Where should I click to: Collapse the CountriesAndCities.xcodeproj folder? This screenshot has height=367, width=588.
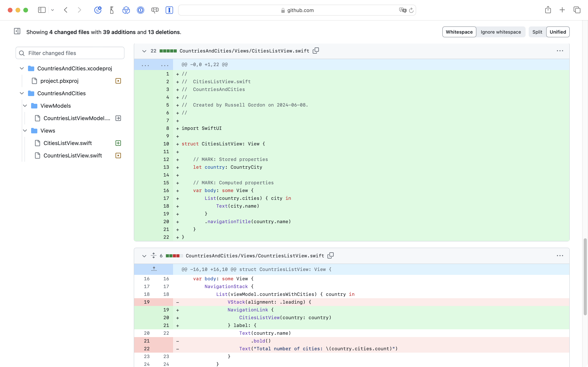click(x=22, y=68)
